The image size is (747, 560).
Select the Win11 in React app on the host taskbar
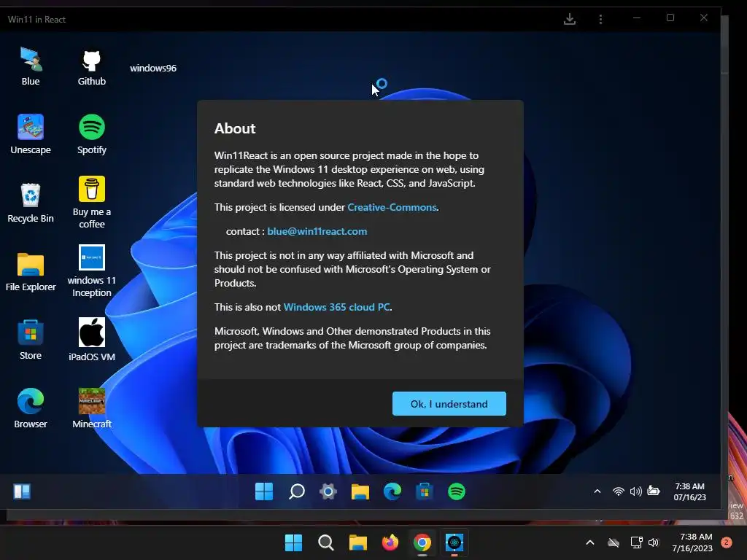pyautogui.click(x=454, y=542)
